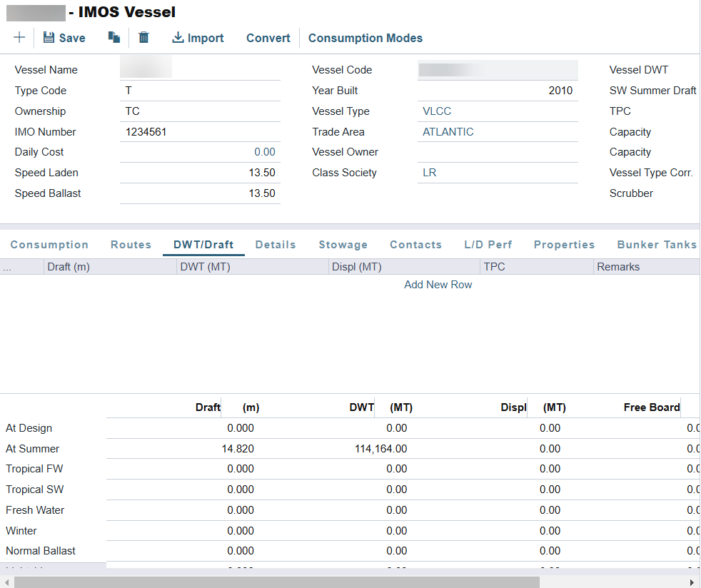
Task: Open the Vessel Type field showing VLCC
Action: coord(497,111)
